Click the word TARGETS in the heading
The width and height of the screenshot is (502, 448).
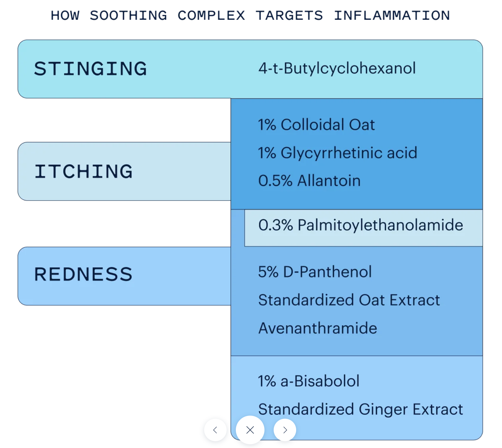pos(289,16)
